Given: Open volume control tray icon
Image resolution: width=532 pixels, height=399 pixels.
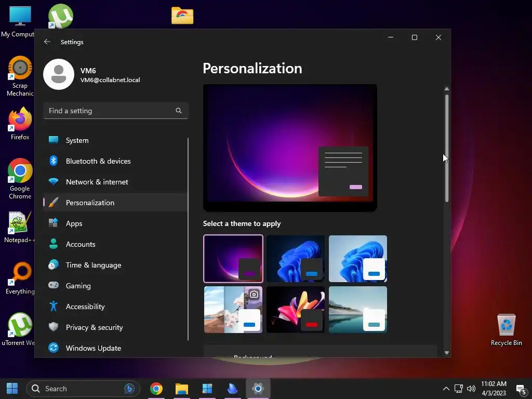Looking at the screenshot, I should click(x=471, y=389).
